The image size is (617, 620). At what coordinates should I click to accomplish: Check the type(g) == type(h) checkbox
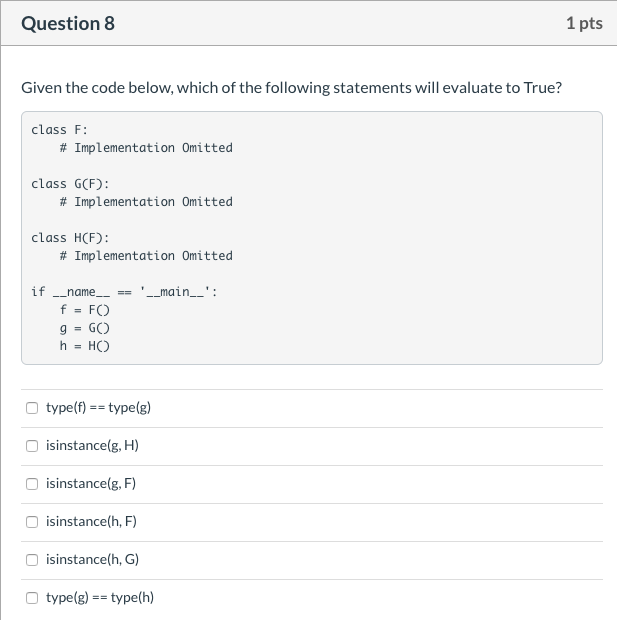32,597
